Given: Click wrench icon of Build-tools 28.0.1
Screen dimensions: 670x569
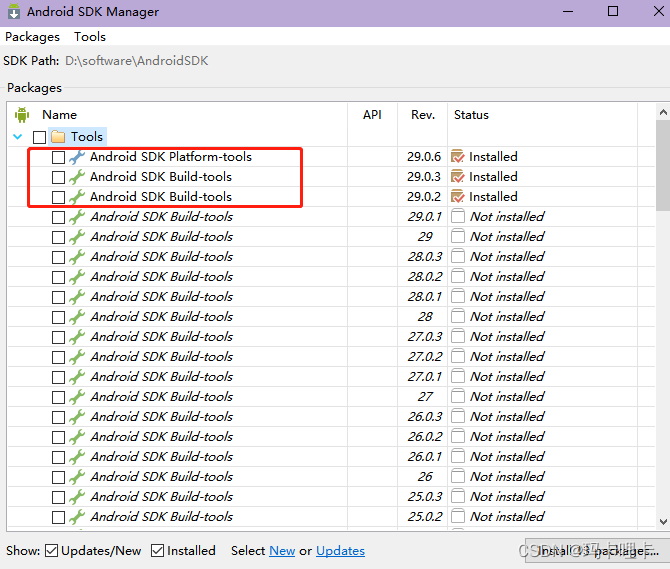Looking at the screenshot, I should 77,297.
